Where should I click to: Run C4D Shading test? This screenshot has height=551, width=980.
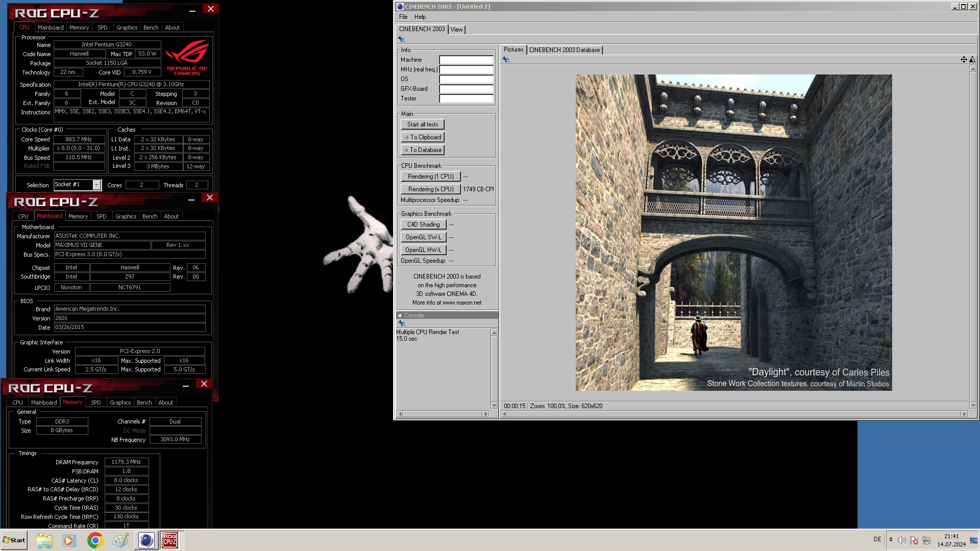(x=424, y=224)
